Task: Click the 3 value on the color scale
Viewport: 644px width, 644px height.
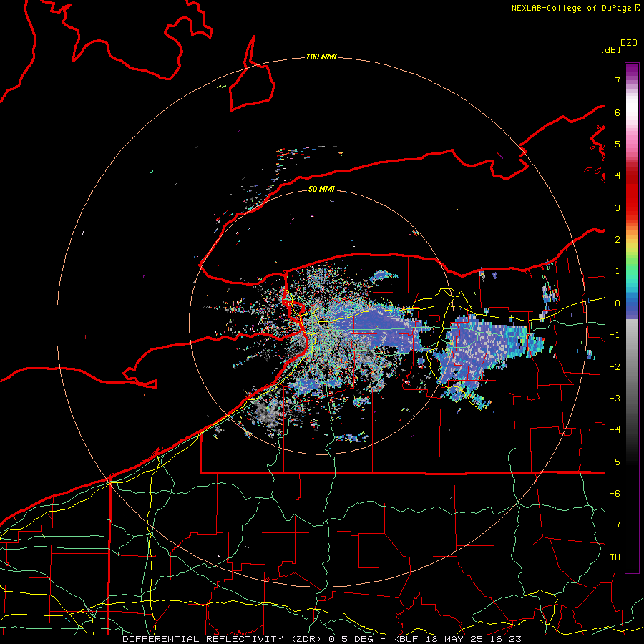Action: tap(618, 208)
